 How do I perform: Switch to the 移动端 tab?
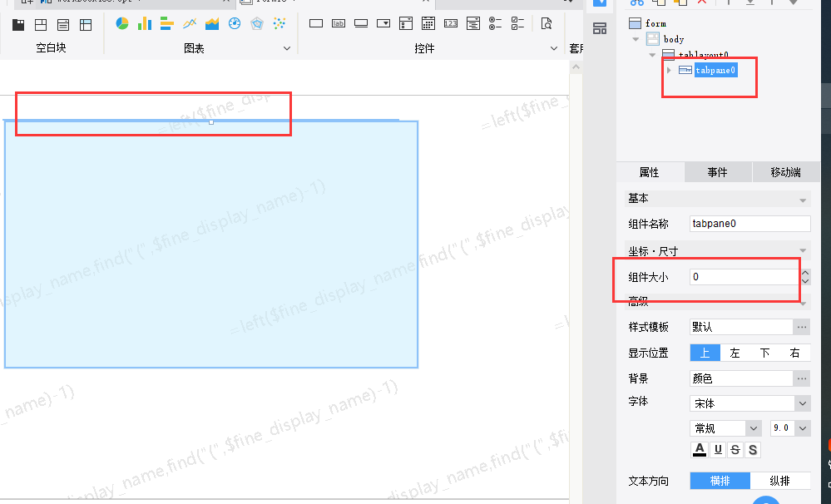pyautogui.click(x=785, y=172)
